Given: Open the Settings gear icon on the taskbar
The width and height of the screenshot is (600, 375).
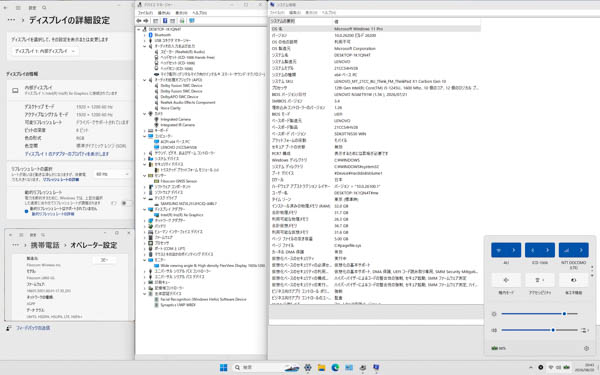Looking at the screenshot, I should click(x=308, y=367).
